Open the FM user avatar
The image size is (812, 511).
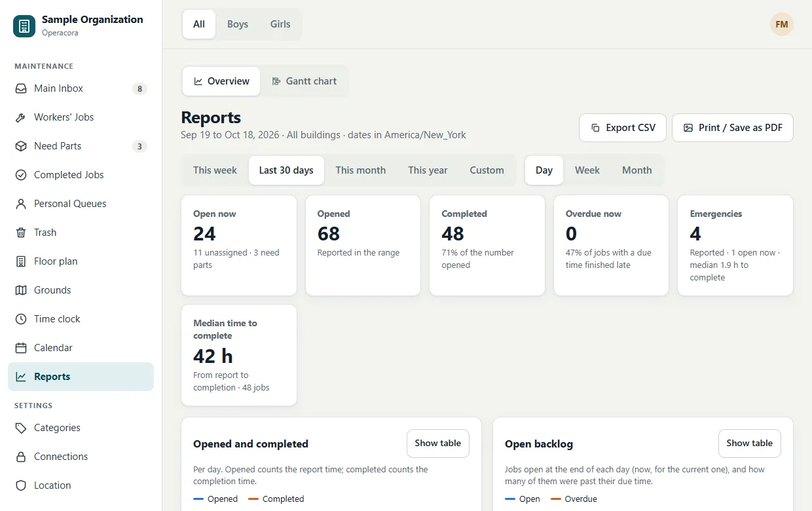coord(782,24)
